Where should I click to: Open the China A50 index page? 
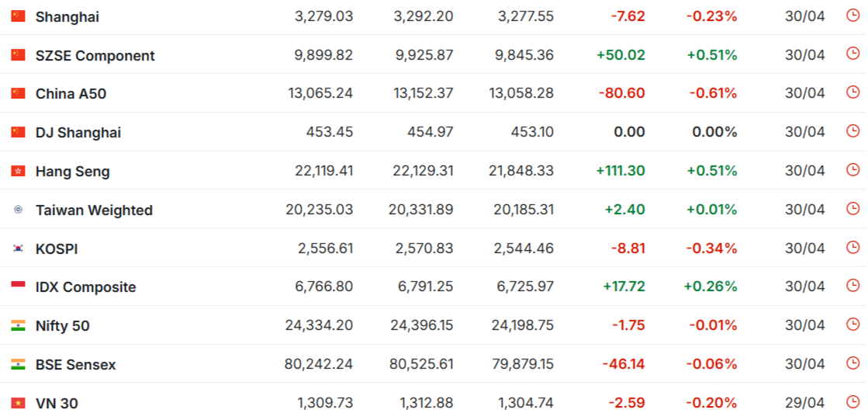[71, 94]
